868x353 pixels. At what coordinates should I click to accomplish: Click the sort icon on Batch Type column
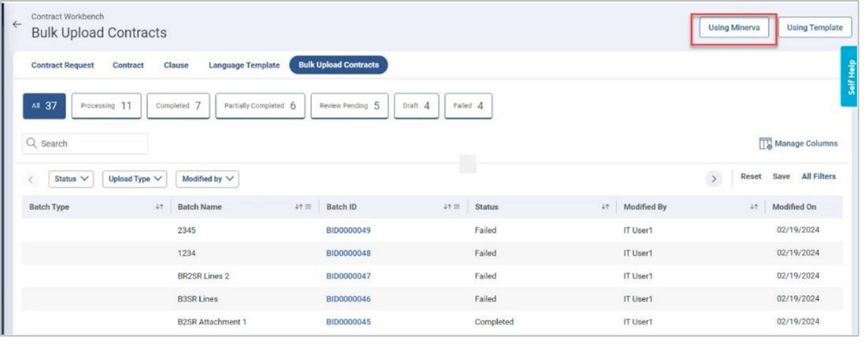pos(159,207)
